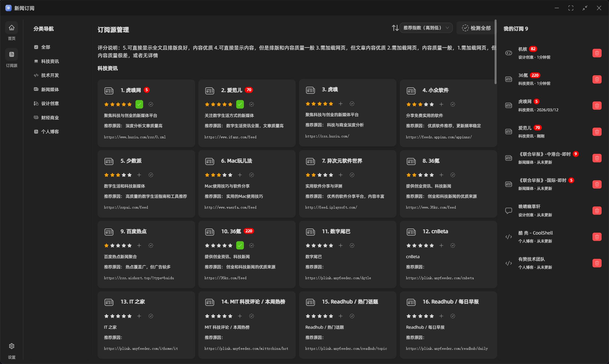
Task: Switch to the 订阅源 sidebar tab
Action: (12, 55)
